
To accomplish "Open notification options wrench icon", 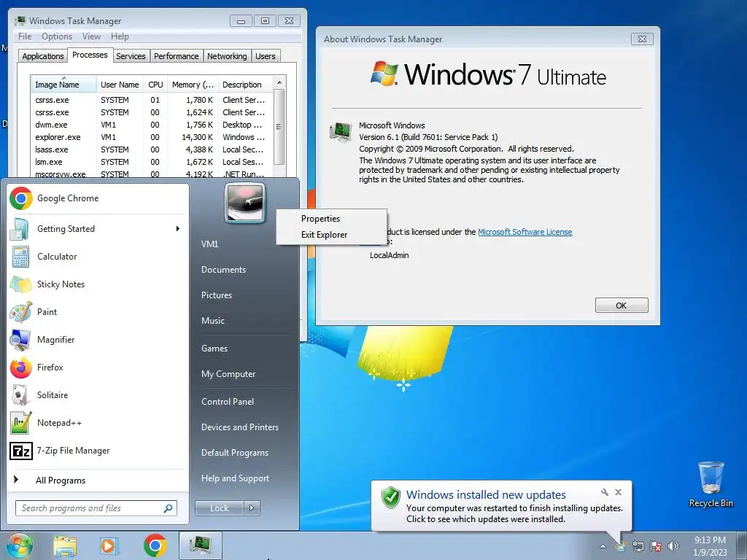I will (605, 492).
